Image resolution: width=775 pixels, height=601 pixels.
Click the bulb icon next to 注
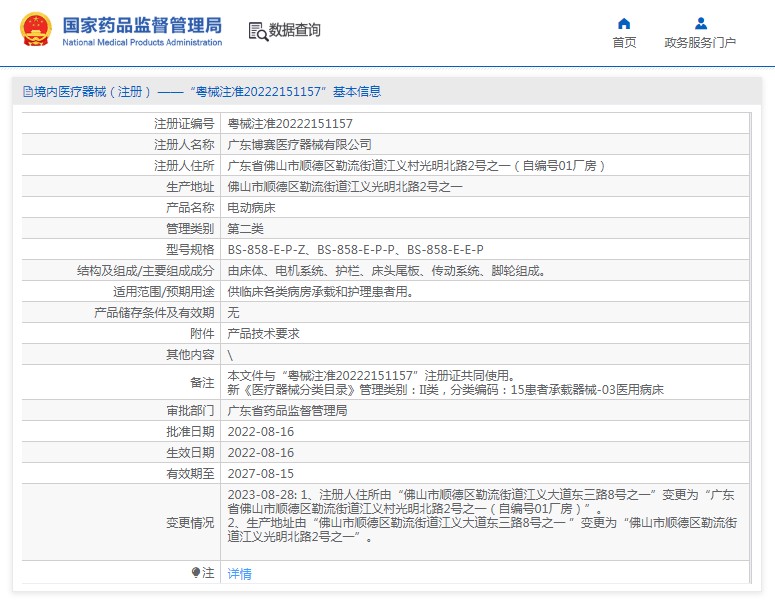pos(196,572)
